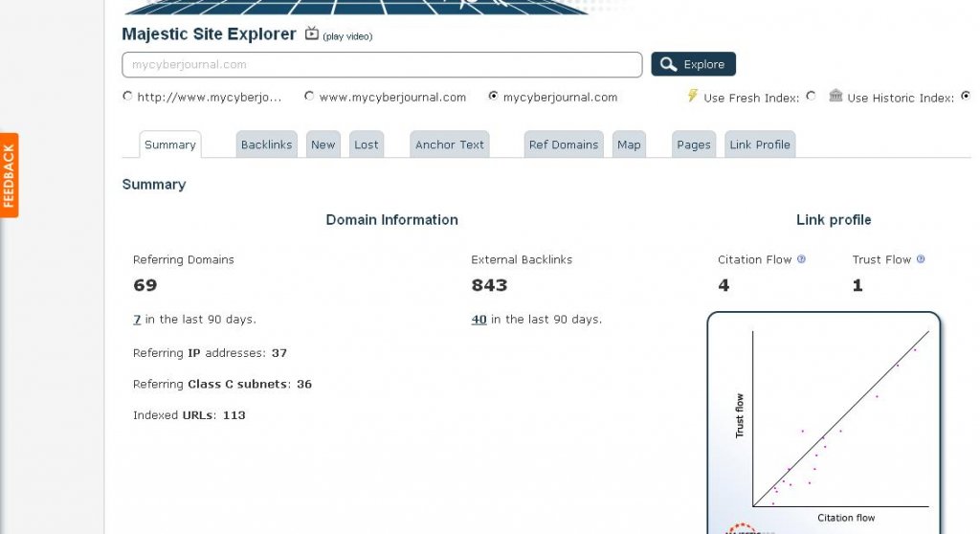Click the play video TV icon
This screenshot has height=534, width=980.
[x=312, y=33]
